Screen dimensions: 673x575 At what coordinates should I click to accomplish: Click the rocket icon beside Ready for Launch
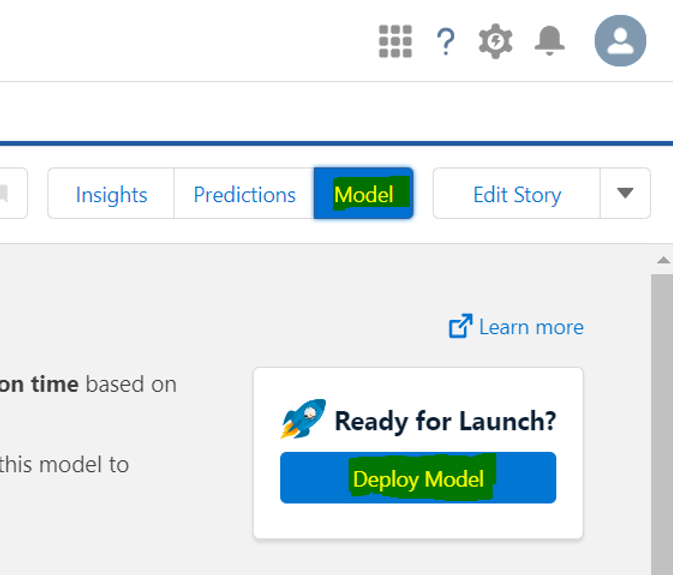pyautogui.click(x=303, y=418)
